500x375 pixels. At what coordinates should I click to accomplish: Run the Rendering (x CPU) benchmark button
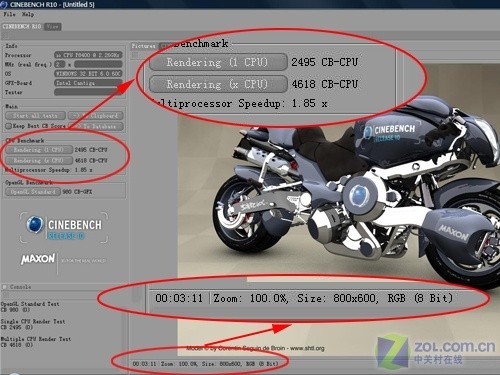39,160
